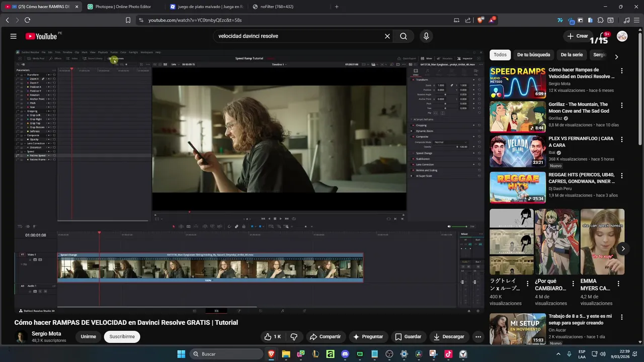Open the REGGAE HITS video thumbnail
Image resolution: width=644 pixels, height=362 pixels.
click(518, 188)
